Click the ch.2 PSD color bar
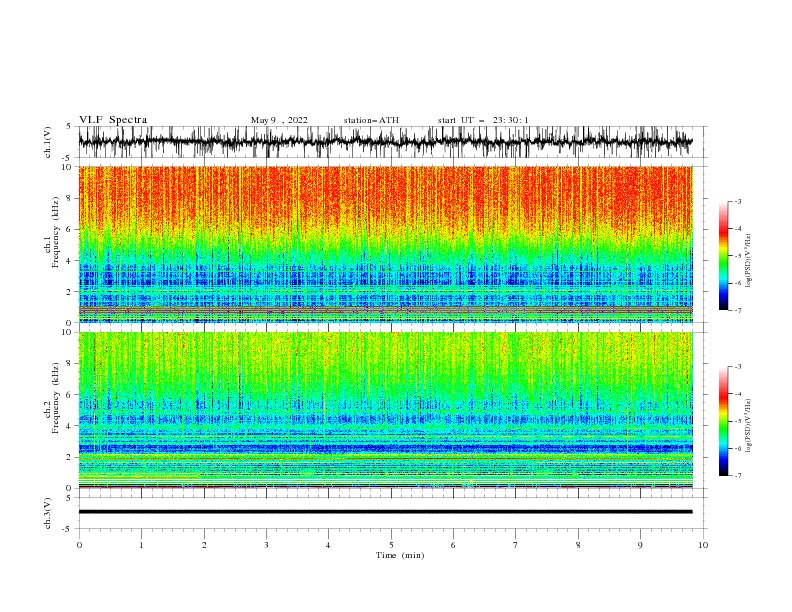 click(724, 421)
